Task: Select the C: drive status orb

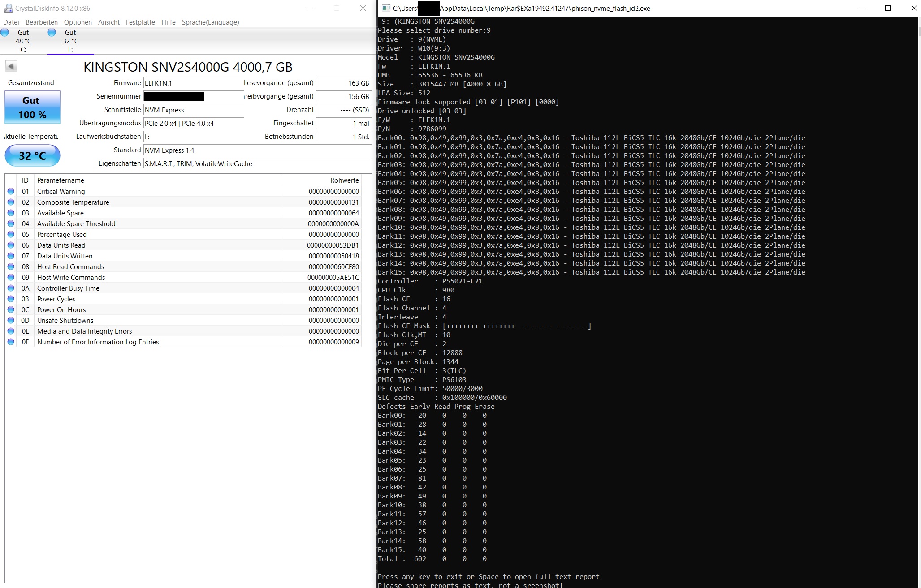Action: 5,32
